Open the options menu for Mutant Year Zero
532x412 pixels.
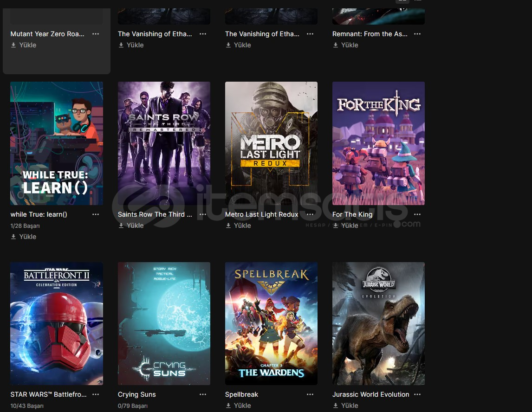pyautogui.click(x=96, y=34)
